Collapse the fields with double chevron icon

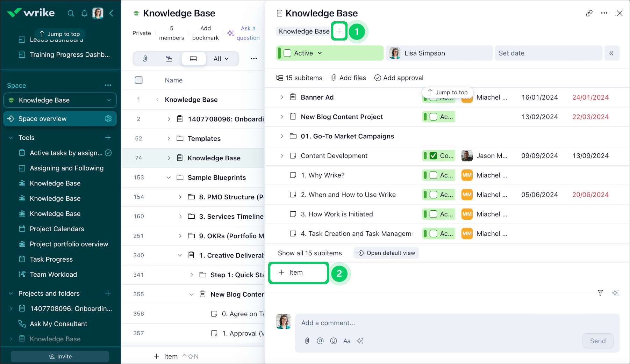coord(611,53)
